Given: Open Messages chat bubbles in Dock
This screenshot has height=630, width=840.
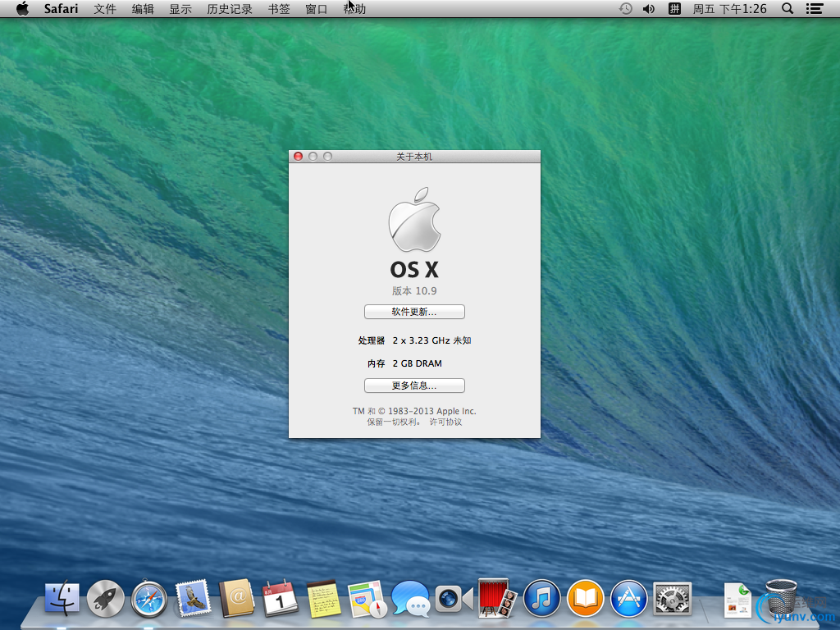Looking at the screenshot, I should pos(410,598).
